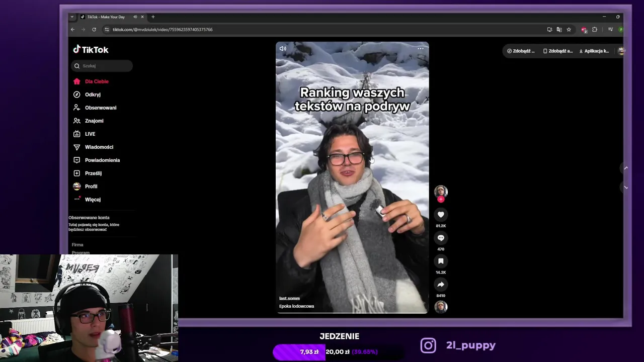The width and height of the screenshot is (644, 362).
Task: Open the sound disc below share
Action: 441,307
